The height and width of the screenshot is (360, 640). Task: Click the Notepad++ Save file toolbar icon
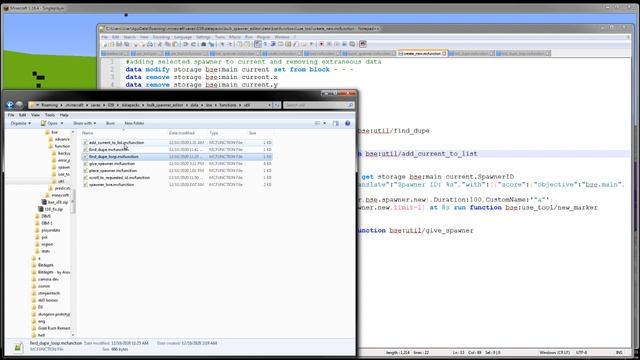(x=119, y=44)
